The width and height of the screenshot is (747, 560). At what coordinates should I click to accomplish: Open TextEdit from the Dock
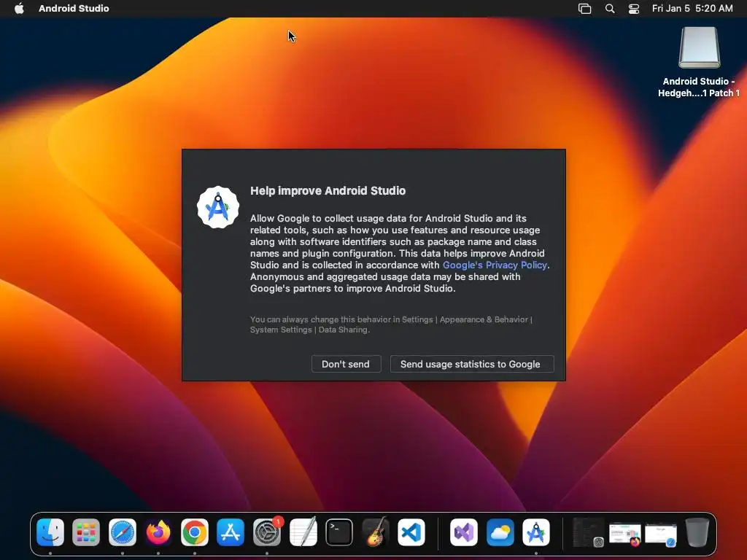[x=303, y=532]
